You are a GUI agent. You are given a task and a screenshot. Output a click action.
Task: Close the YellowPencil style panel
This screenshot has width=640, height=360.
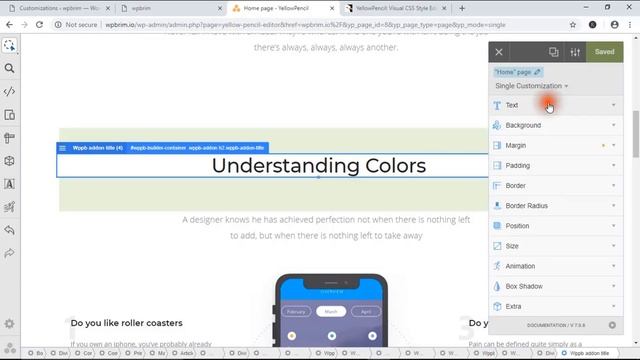point(499,52)
